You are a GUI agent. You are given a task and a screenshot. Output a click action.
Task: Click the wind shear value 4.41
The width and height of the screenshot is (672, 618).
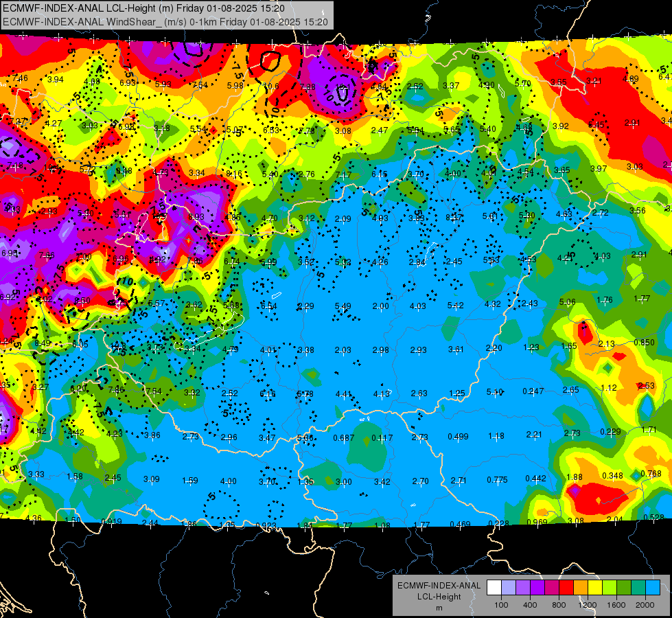point(344,393)
